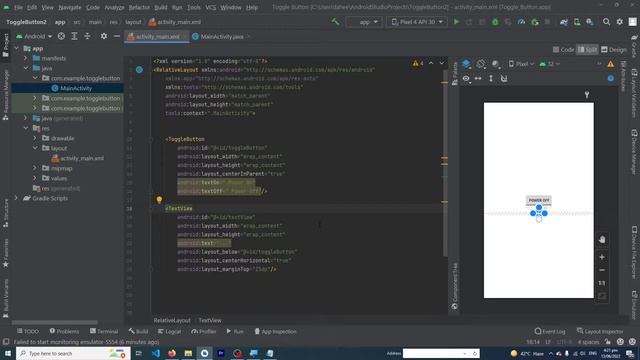Image resolution: width=640 pixels, height=360 pixels.
Task: Expand Gradle Scripts node
Action: [x=16, y=198]
